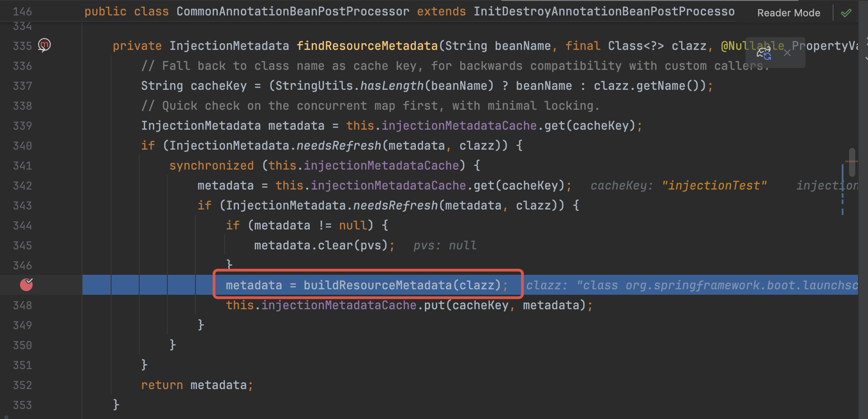This screenshot has height=419, width=868.
Task: Click metadata.clear(pvs) call on line 345
Action: coord(321,245)
